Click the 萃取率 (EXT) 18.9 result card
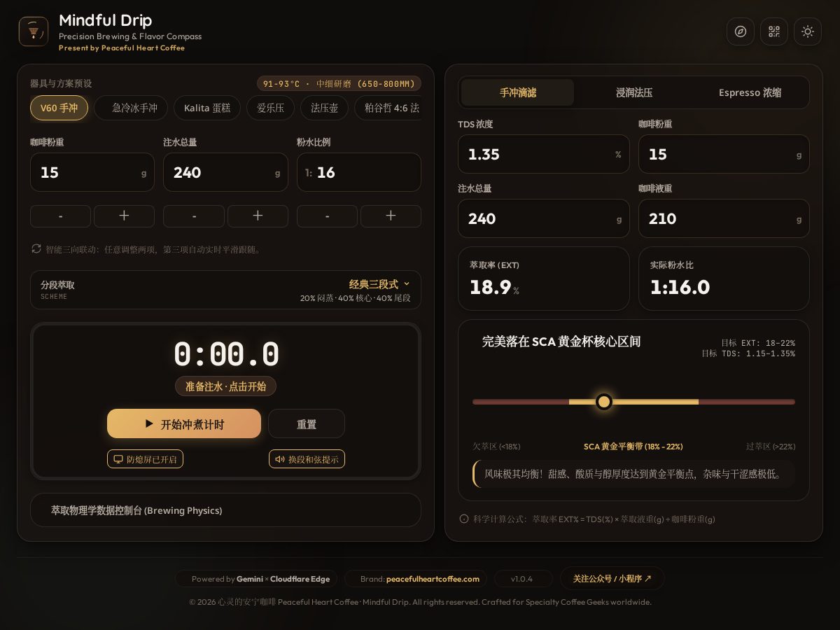The height and width of the screenshot is (630, 840). pyautogui.click(x=544, y=279)
